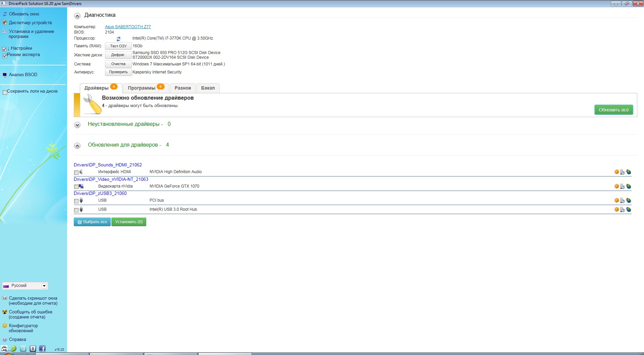
Task: Open the Drivers\DP_zUSB3_21060 link
Action: 100,193
